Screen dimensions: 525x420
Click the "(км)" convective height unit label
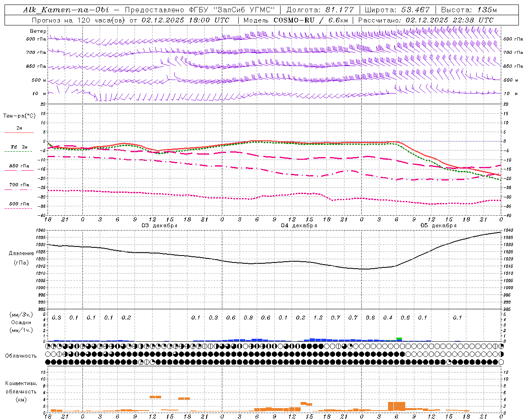point(21,399)
